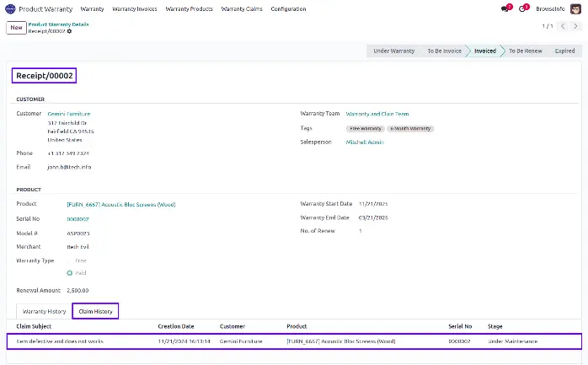Set status to Under Warranty
The height and width of the screenshot is (365, 588).
click(x=393, y=51)
